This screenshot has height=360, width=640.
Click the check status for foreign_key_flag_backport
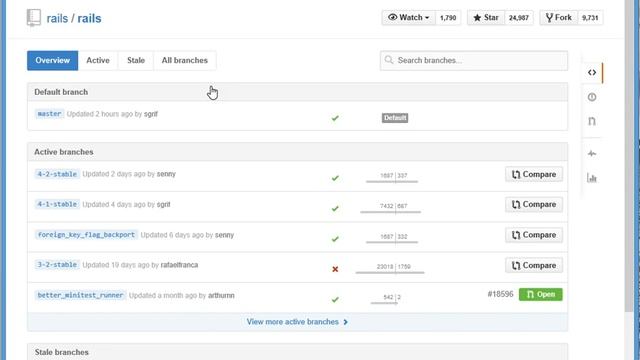[x=335, y=239]
